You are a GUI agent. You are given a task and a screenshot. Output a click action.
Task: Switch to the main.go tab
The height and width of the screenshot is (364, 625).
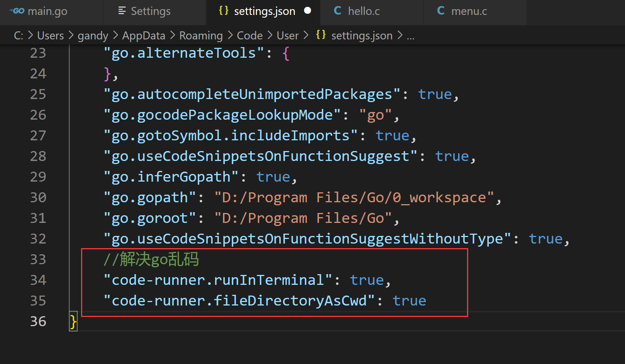(47, 11)
